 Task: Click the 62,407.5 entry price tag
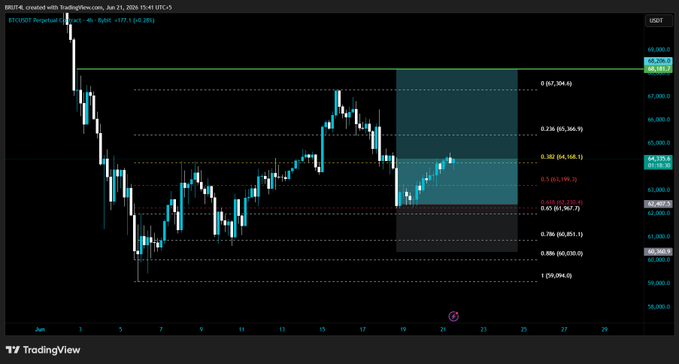(x=658, y=204)
